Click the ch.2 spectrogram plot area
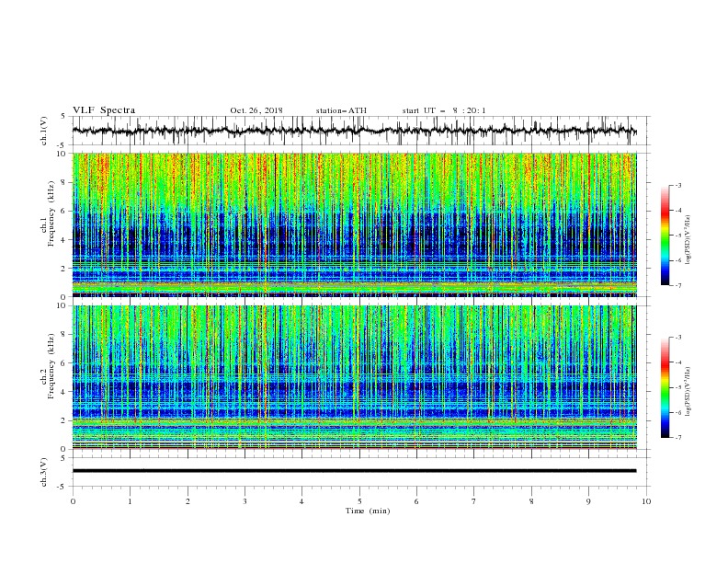The width and height of the screenshot is (728, 563). coord(354,377)
